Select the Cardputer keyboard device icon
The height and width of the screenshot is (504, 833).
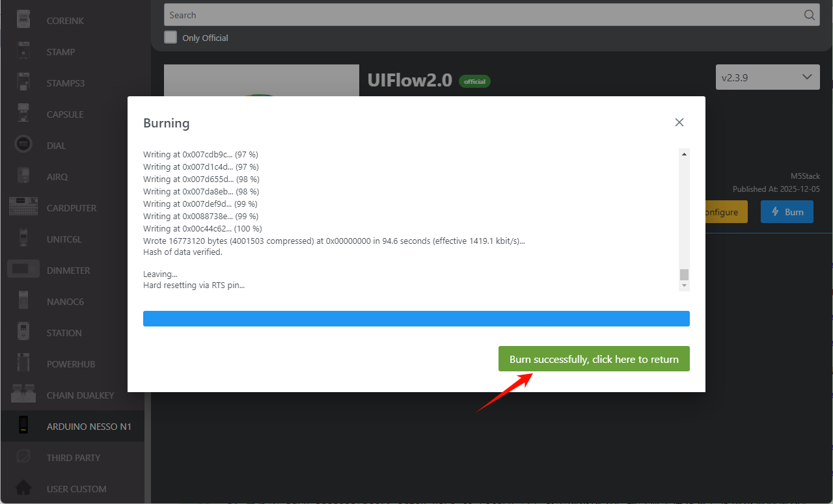pos(23,207)
